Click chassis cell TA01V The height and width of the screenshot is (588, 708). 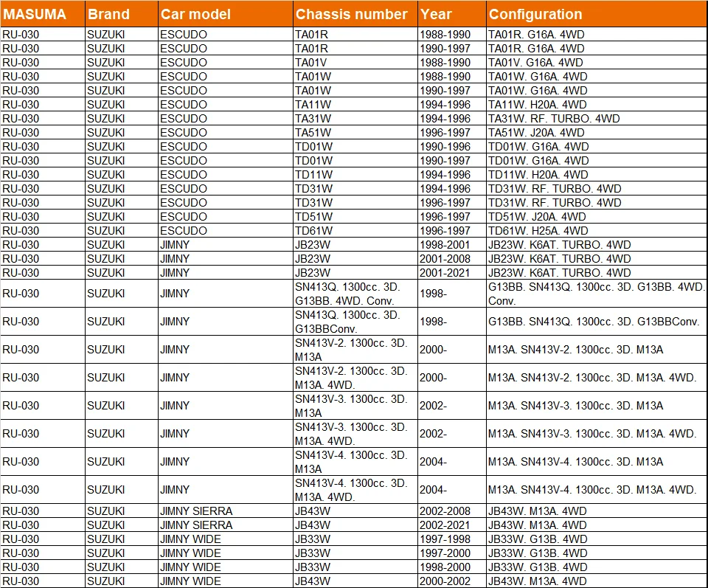tap(355, 62)
